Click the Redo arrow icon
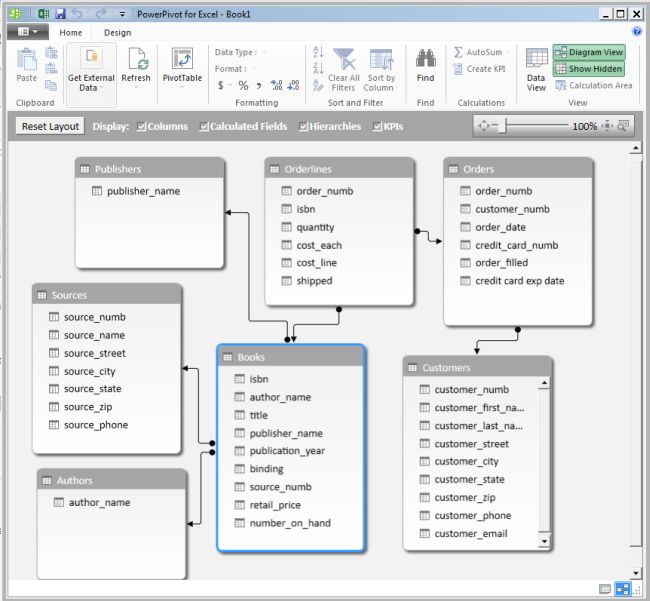The width and height of the screenshot is (650, 601). 101,14
